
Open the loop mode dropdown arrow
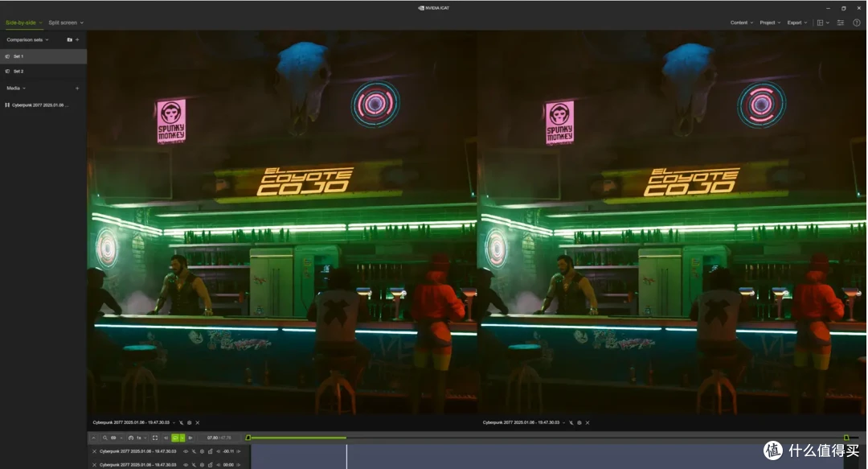click(182, 438)
